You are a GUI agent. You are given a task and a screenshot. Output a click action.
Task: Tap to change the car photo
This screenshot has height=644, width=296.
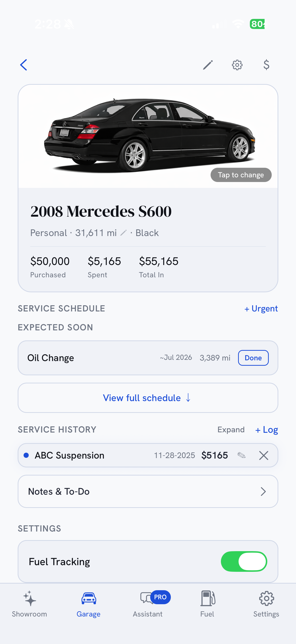pos(241,175)
